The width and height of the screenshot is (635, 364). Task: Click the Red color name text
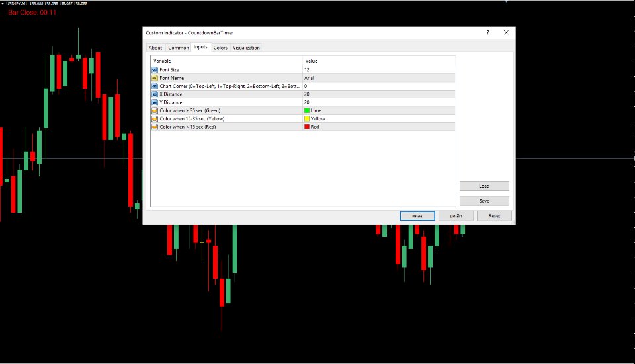[x=315, y=127]
